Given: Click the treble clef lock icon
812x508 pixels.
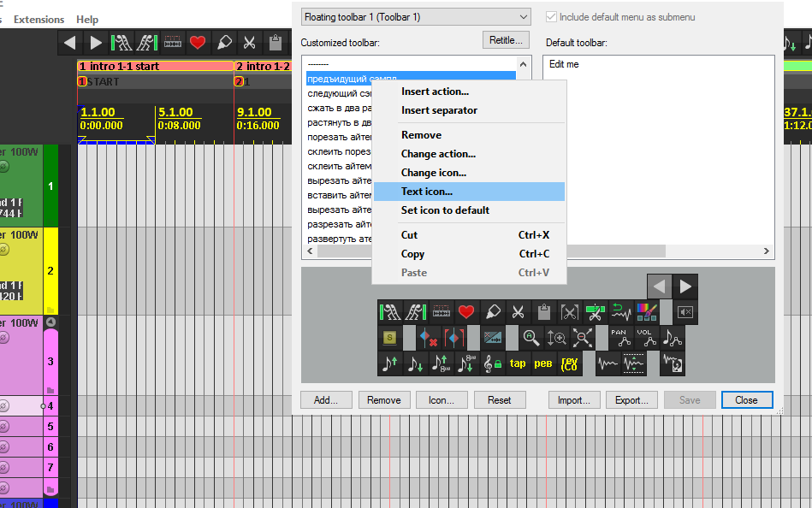Looking at the screenshot, I should click(x=492, y=363).
